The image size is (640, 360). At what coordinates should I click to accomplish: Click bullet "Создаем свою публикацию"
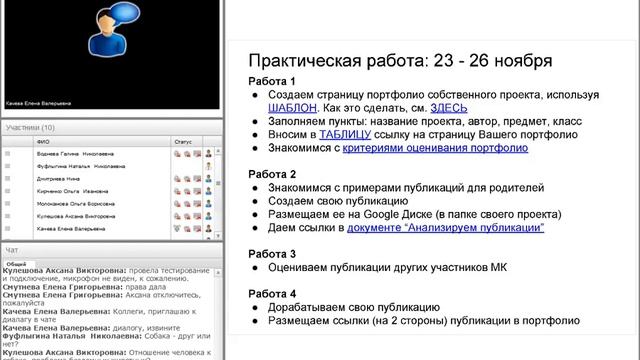point(338,201)
